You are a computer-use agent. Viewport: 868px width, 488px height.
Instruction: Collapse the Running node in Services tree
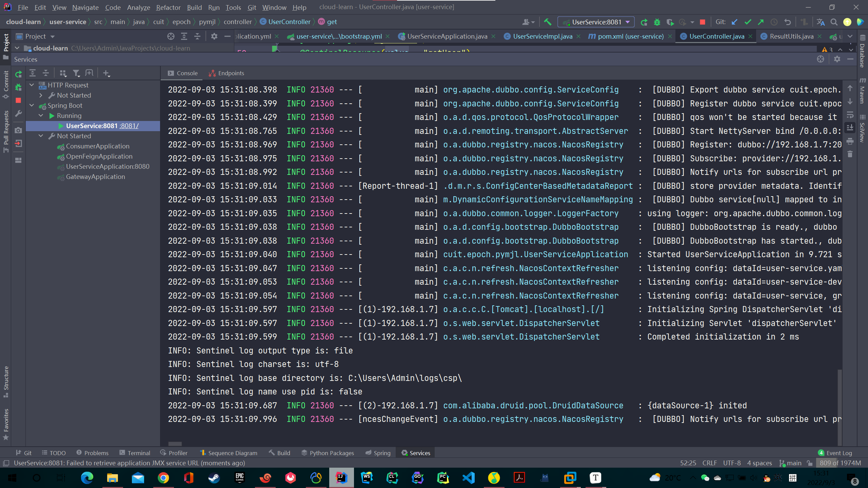coord(41,116)
